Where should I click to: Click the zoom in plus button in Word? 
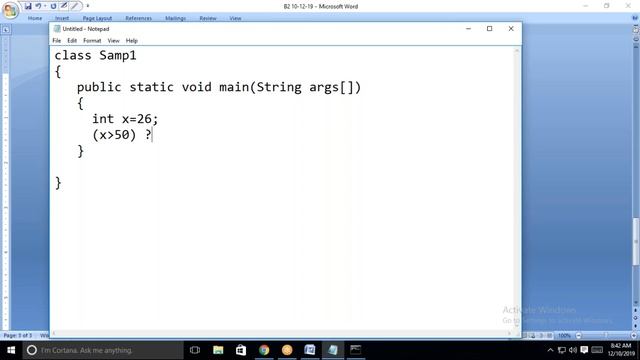634,336
